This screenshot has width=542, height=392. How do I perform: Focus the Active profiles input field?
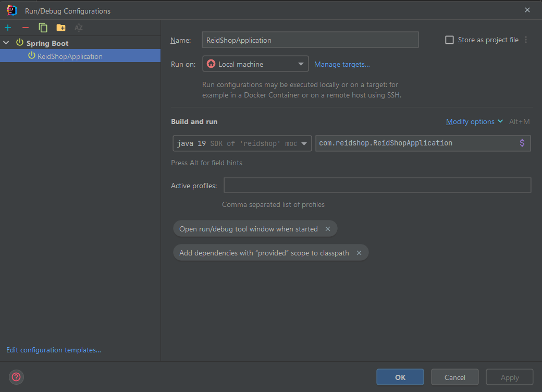tap(377, 185)
